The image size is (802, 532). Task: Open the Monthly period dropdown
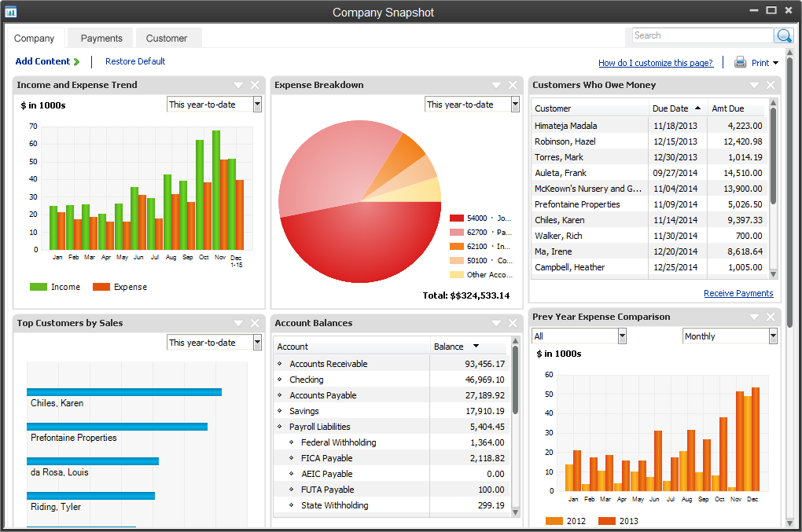point(773,336)
